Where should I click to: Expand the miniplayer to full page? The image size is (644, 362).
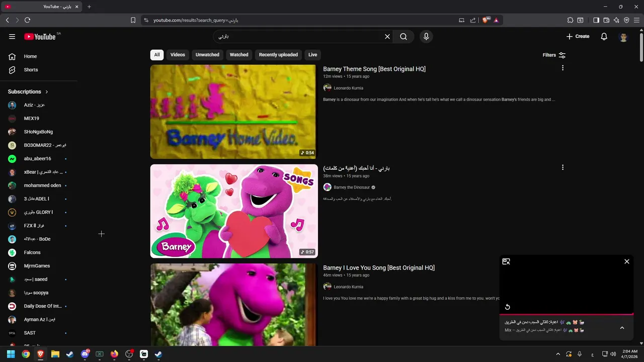click(506, 261)
